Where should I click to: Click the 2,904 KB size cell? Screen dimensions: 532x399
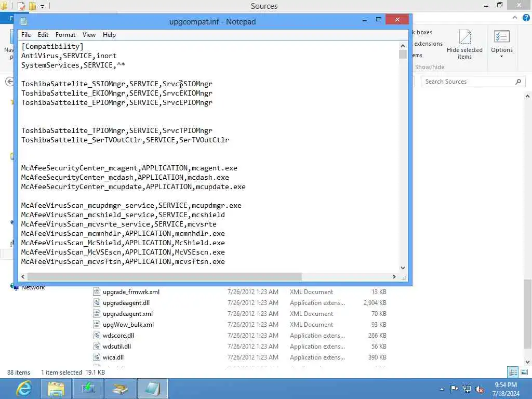[x=375, y=303]
